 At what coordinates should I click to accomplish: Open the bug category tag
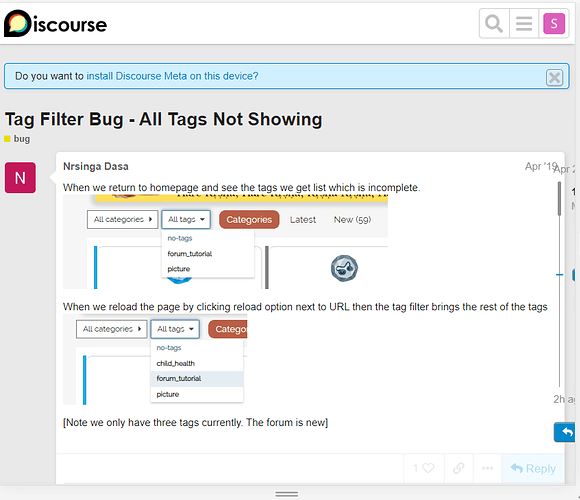pos(17,139)
